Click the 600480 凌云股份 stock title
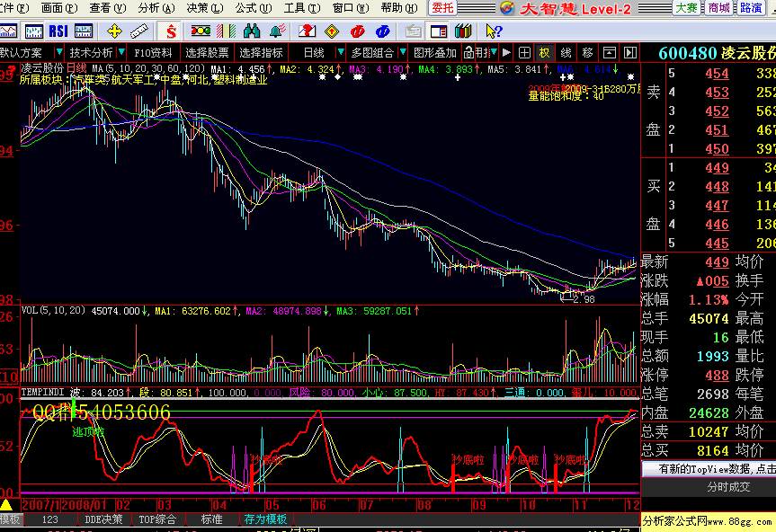 point(718,53)
